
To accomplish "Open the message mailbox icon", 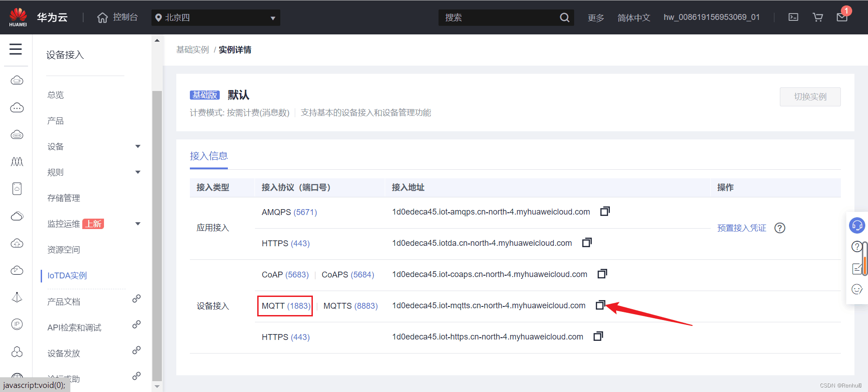I will tap(842, 17).
